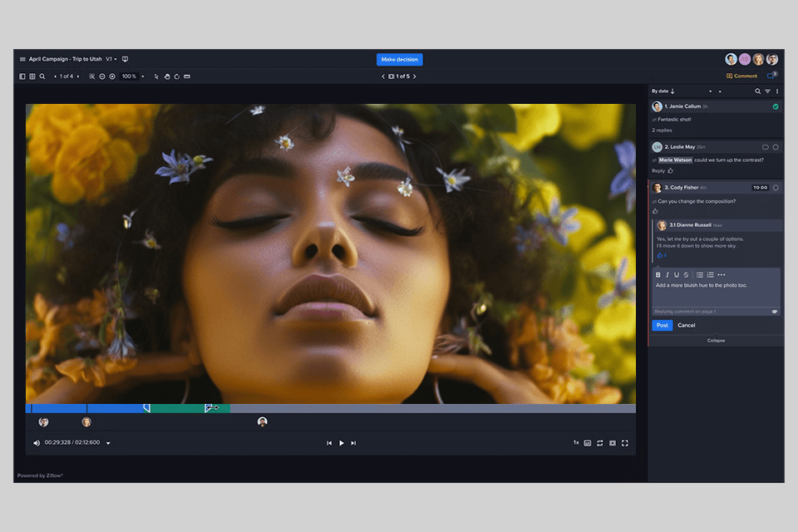Zoom in with the plus circle icon
798x532 pixels.
(x=112, y=76)
